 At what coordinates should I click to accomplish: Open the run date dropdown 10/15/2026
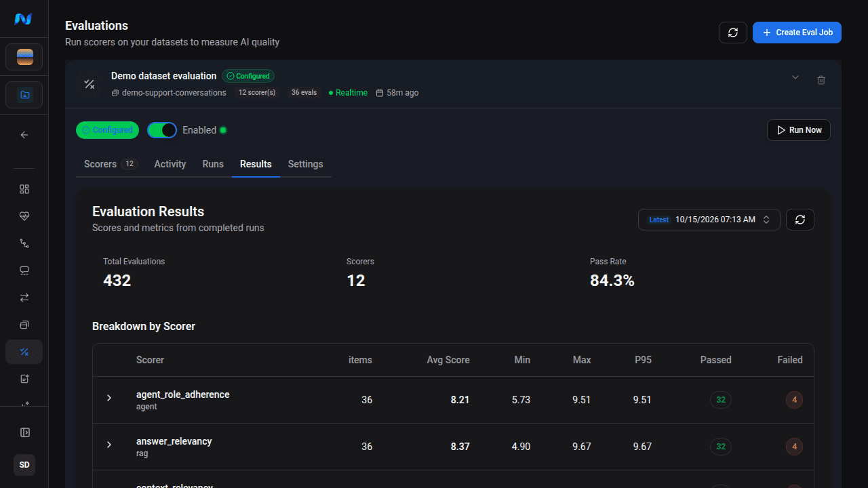[x=709, y=220]
